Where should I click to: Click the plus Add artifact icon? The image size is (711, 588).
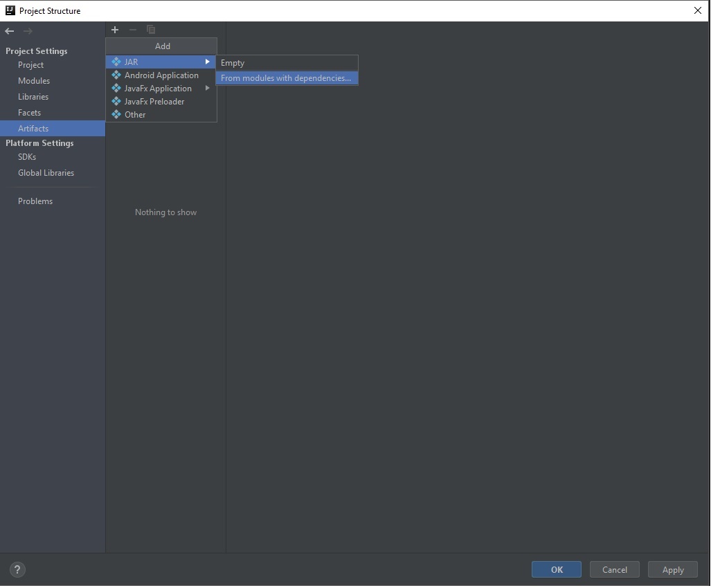point(115,30)
